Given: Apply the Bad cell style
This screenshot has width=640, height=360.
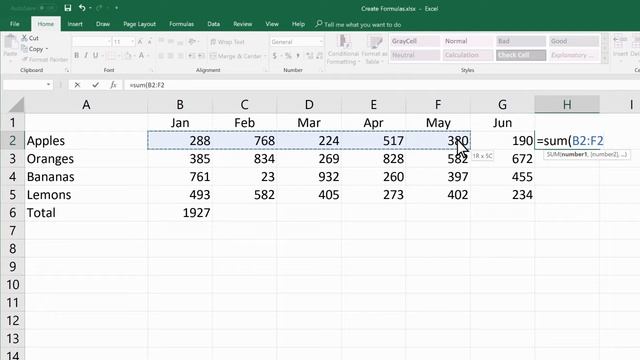Looking at the screenshot, I should (521, 41).
